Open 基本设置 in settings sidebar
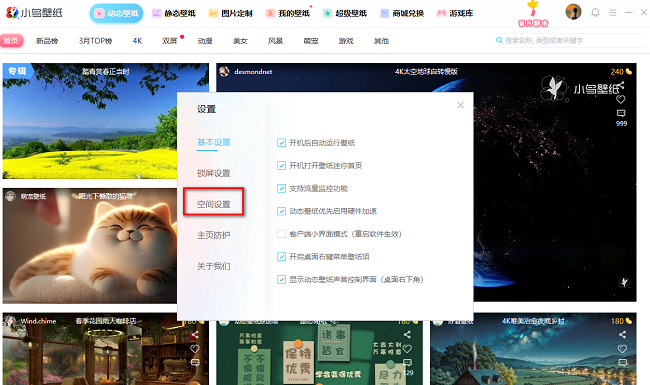 [213, 142]
